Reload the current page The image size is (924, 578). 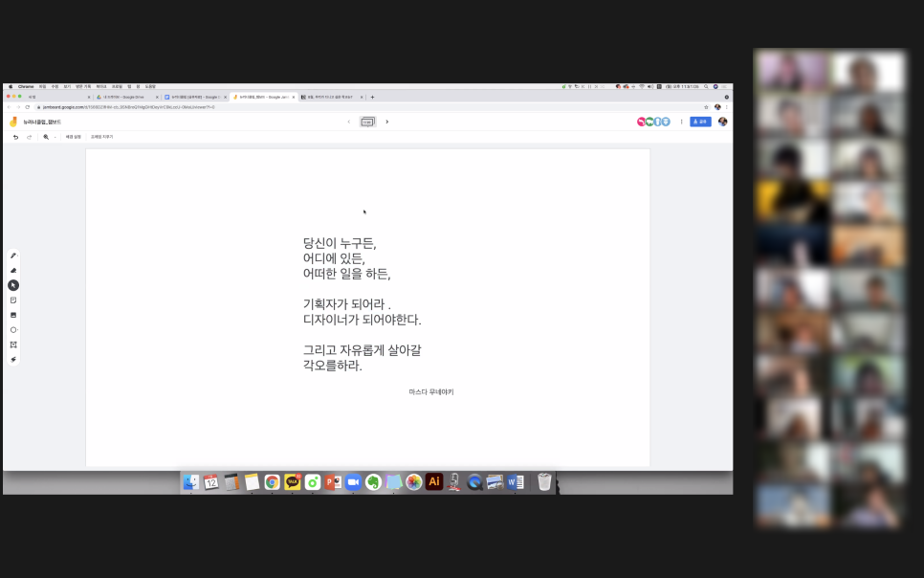point(27,107)
